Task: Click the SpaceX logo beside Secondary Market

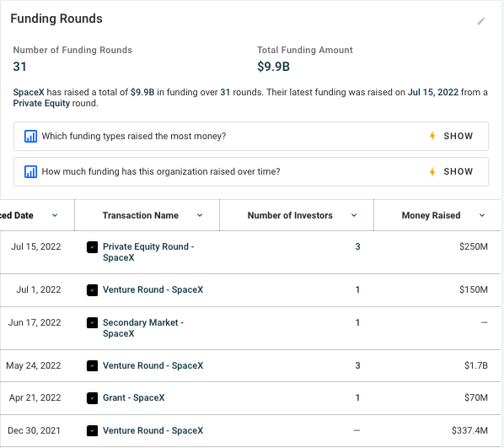Action: pos(92,323)
